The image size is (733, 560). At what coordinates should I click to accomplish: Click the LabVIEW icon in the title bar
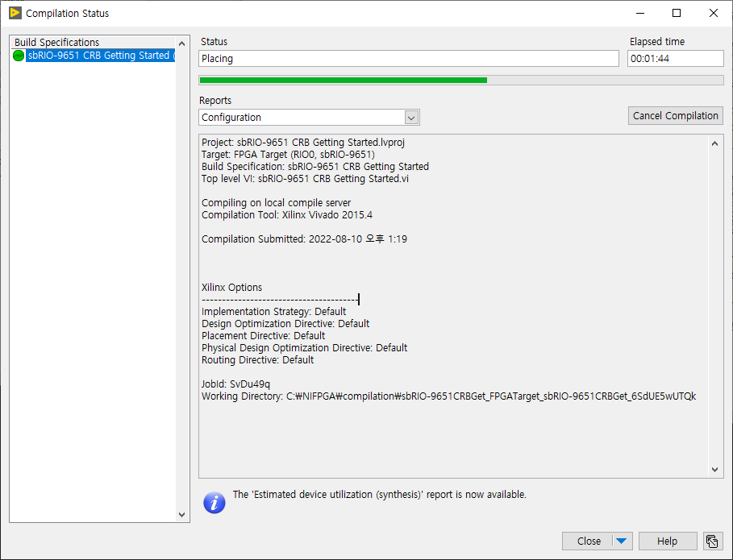(x=15, y=13)
